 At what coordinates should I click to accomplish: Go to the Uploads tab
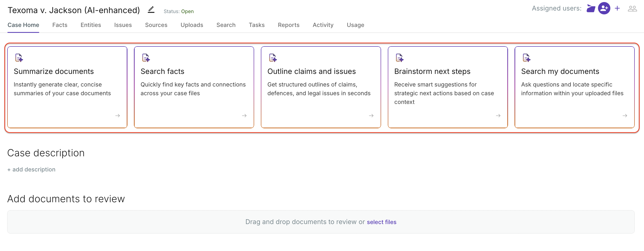coord(192,25)
